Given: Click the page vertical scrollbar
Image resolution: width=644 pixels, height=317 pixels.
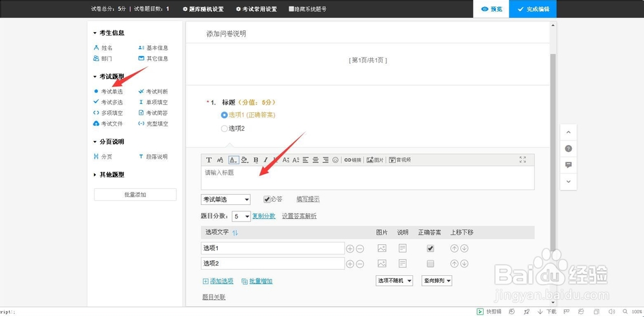Looking at the screenshot, I should point(553,152).
